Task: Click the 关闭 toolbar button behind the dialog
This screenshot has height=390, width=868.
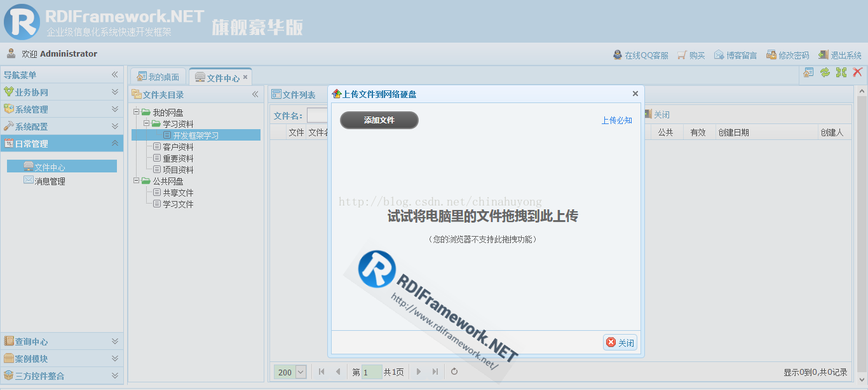Action: (657, 115)
